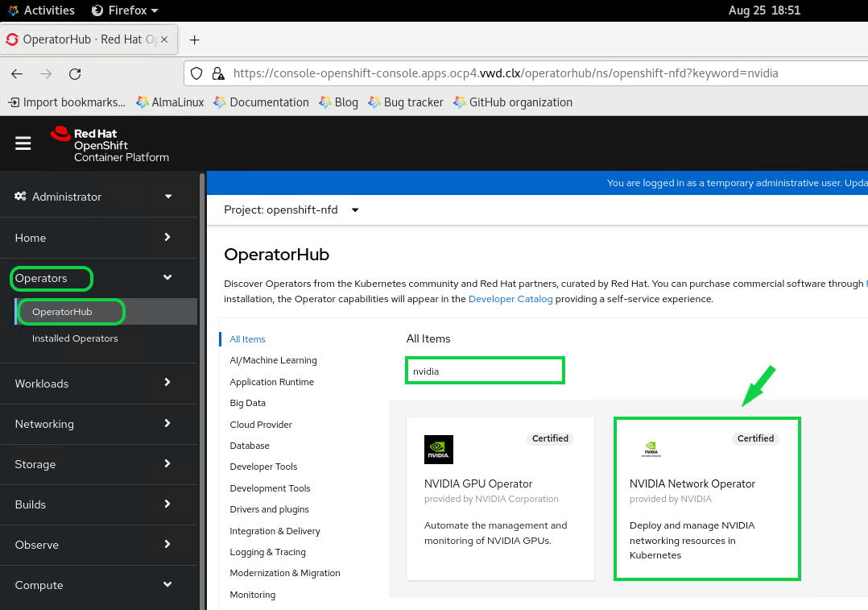Filter by Drivers and plugins category
This screenshot has height=610, width=868.
pyautogui.click(x=270, y=509)
